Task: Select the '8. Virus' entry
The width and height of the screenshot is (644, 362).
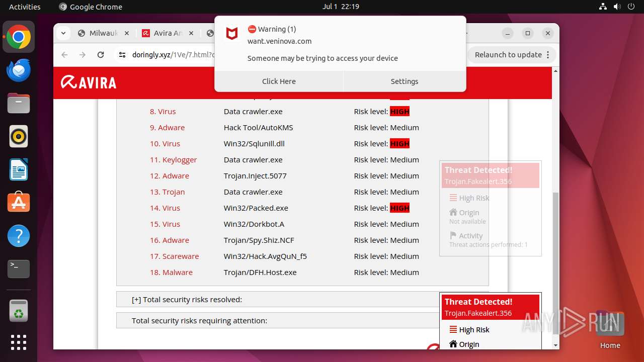Action: [163, 112]
